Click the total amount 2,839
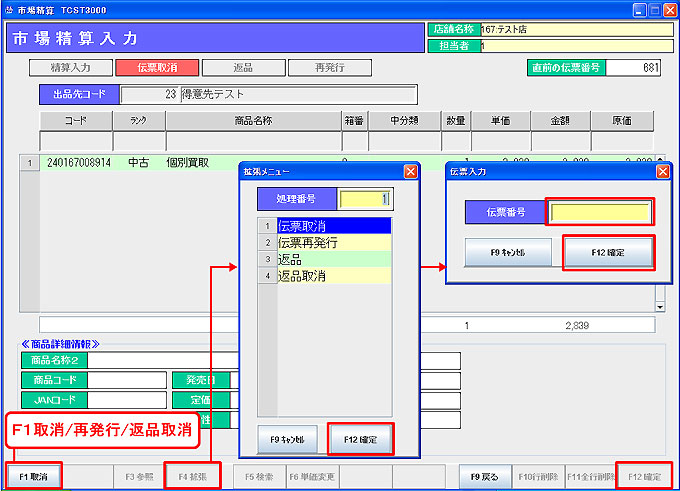 [577, 326]
